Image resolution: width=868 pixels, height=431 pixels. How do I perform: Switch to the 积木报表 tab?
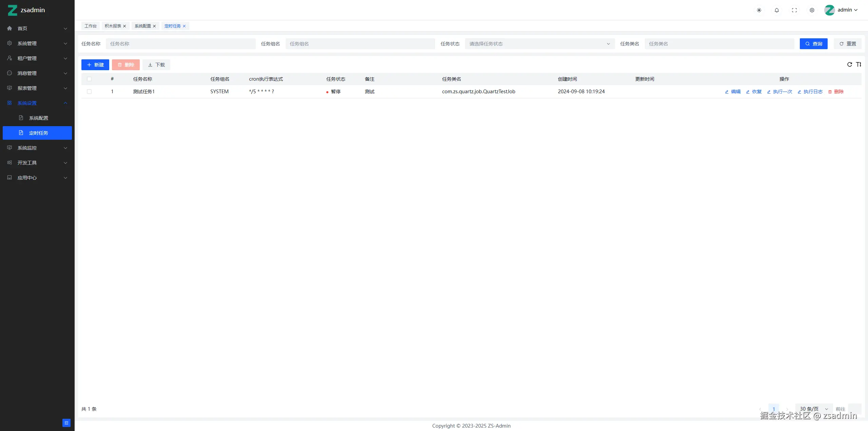tap(113, 26)
